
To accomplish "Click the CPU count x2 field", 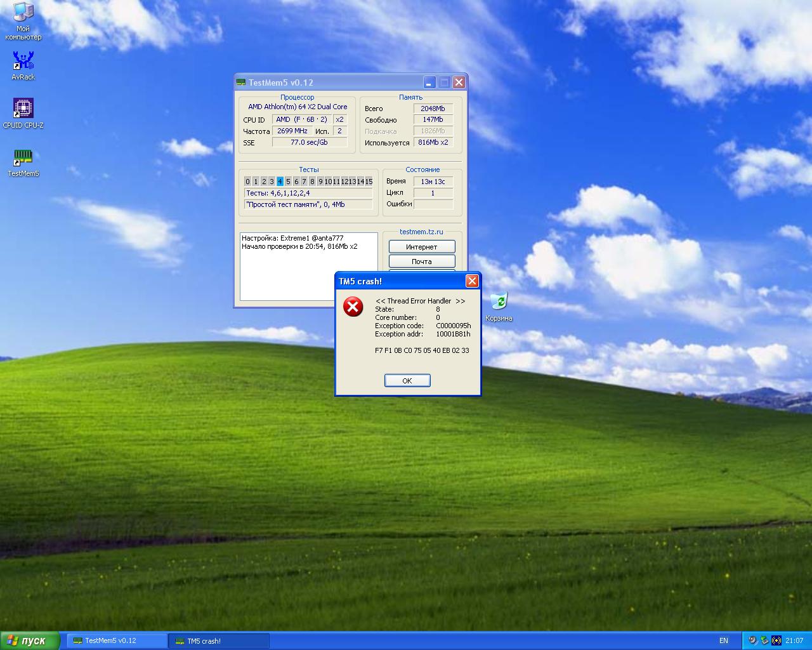I will 340,119.
